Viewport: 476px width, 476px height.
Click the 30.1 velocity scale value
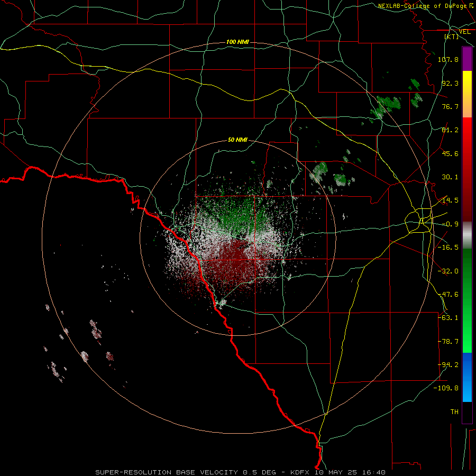450,177
